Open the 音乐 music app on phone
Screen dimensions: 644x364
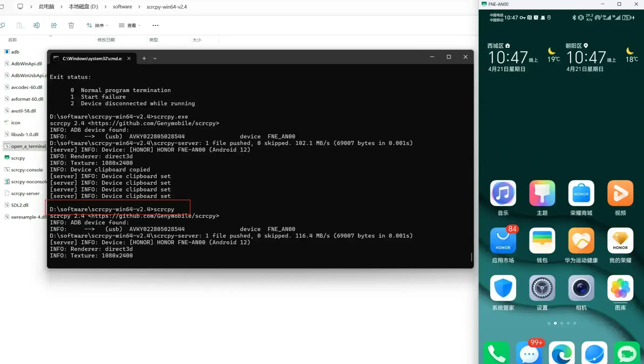[x=503, y=193]
